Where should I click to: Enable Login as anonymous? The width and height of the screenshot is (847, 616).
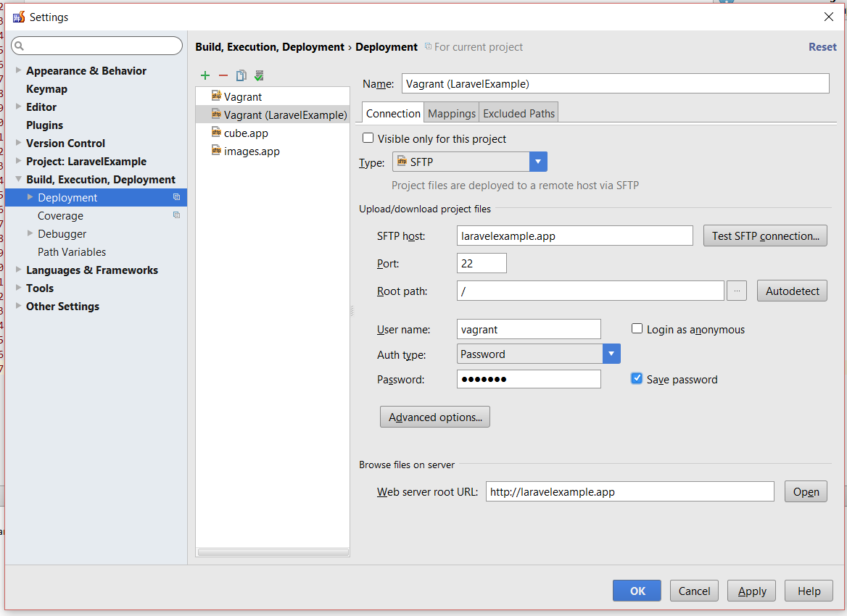click(637, 328)
